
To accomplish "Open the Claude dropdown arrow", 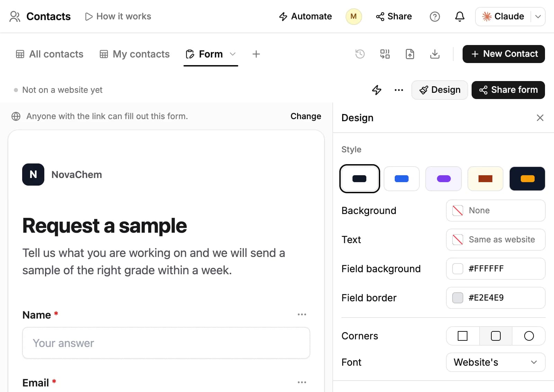I will (538, 17).
